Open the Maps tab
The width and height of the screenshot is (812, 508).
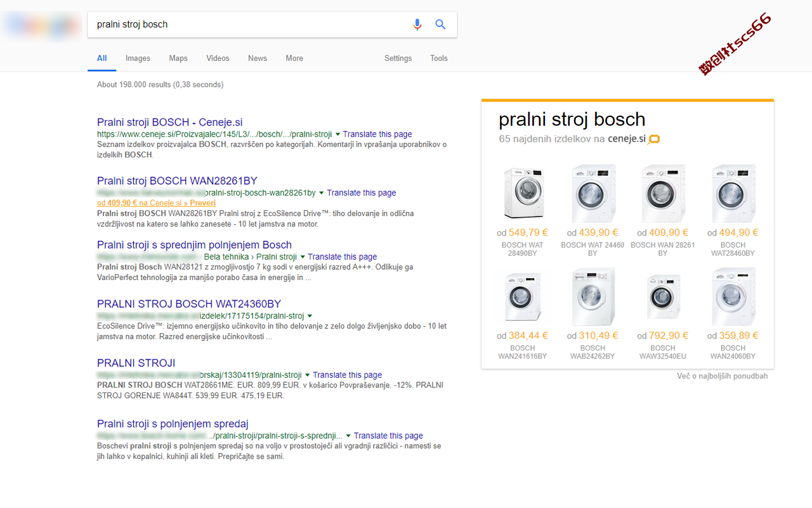click(178, 58)
